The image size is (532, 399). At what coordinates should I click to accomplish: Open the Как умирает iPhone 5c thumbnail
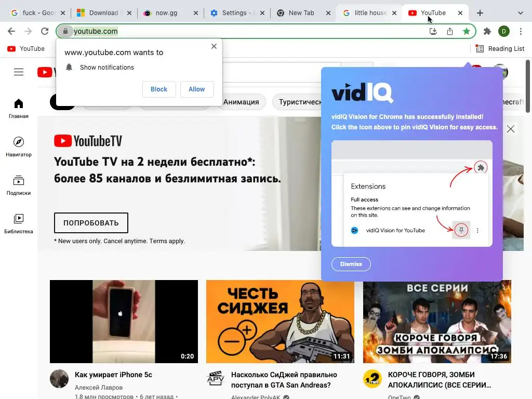coord(124,322)
